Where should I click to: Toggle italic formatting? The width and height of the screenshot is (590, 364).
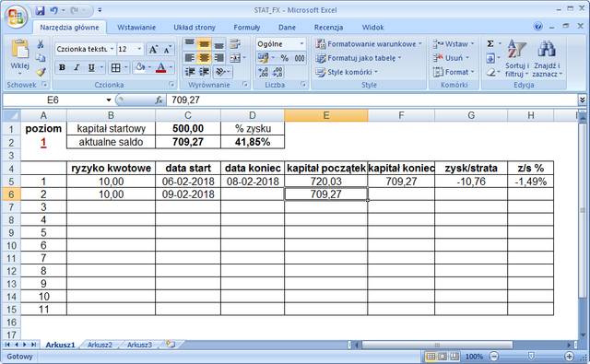(77, 67)
